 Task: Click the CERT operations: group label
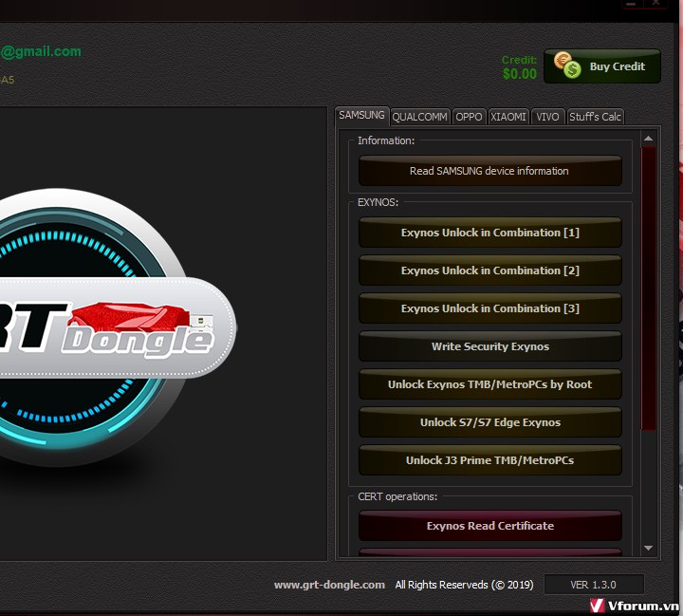397,496
